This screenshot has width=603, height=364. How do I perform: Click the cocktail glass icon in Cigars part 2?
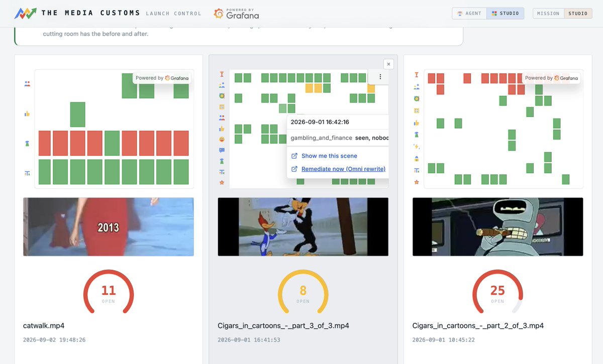pos(416,75)
